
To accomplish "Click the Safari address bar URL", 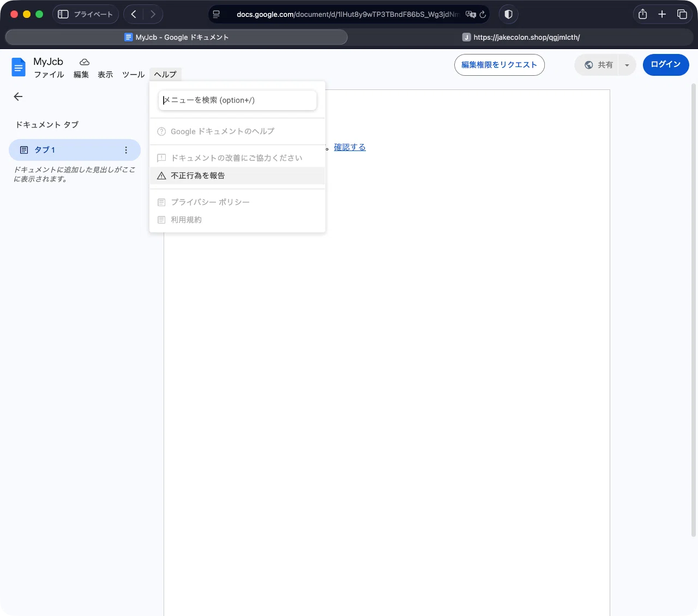I will [x=347, y=14].
